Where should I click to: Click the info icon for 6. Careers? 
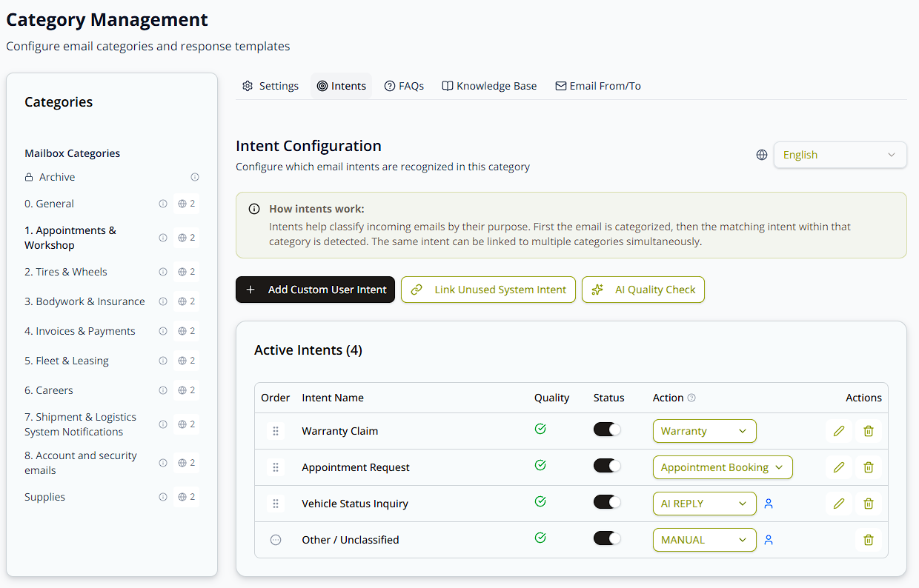(163, 390)
